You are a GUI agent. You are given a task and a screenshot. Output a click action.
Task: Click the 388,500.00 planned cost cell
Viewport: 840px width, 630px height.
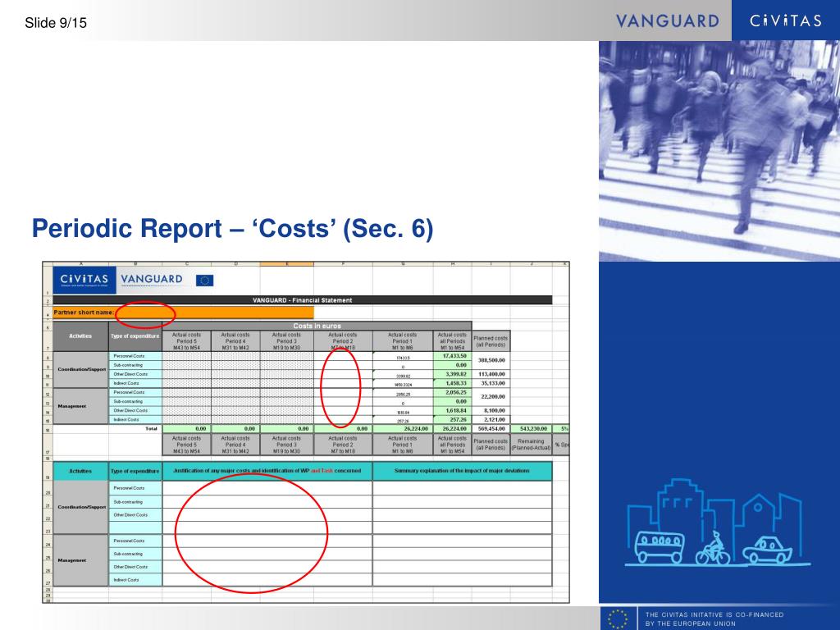[491, 361]
